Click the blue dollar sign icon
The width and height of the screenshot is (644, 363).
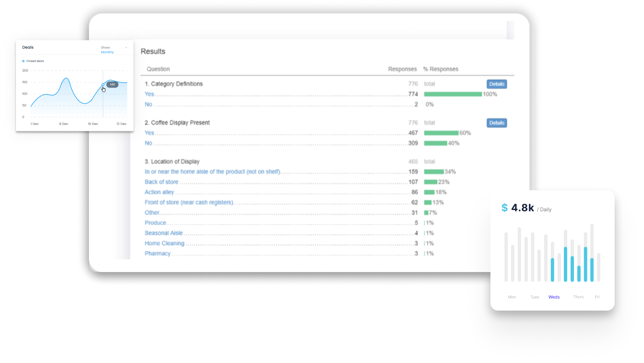pos(504,208)
